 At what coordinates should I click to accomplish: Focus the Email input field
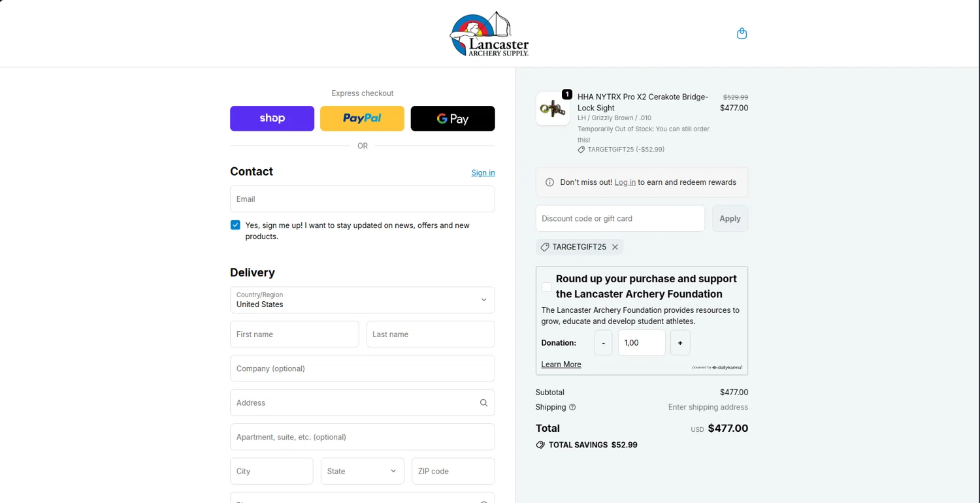pyautogui.click(x=363, y=199)
